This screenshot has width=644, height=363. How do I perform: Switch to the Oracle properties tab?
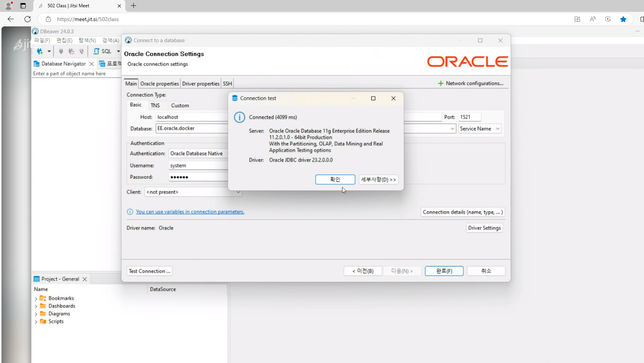pyautogui.click(x=159, y=83)
